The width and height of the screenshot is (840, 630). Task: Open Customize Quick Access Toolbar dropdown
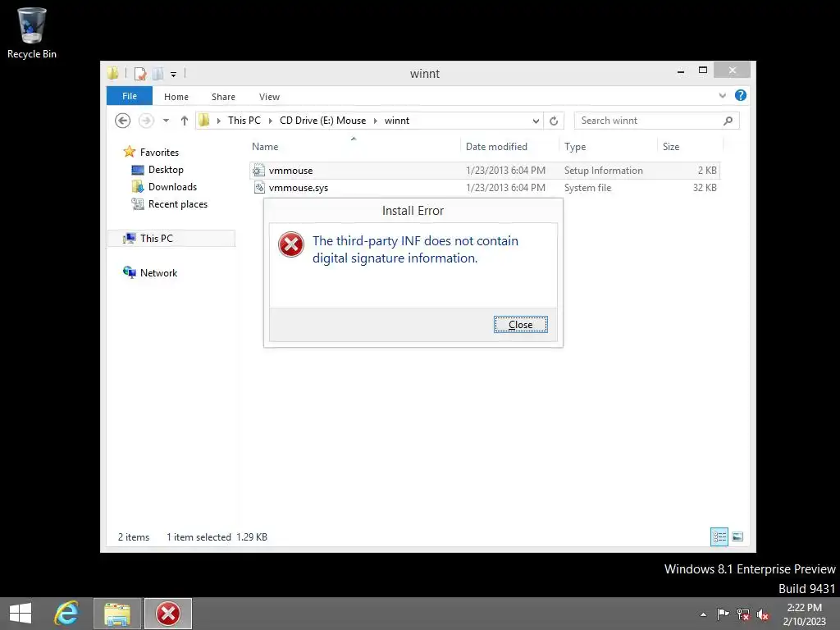(x=174, y=74)
